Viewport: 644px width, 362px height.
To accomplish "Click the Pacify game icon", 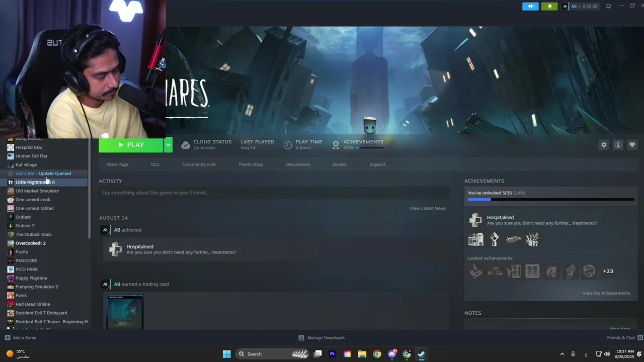I will [x=11, y=252].
